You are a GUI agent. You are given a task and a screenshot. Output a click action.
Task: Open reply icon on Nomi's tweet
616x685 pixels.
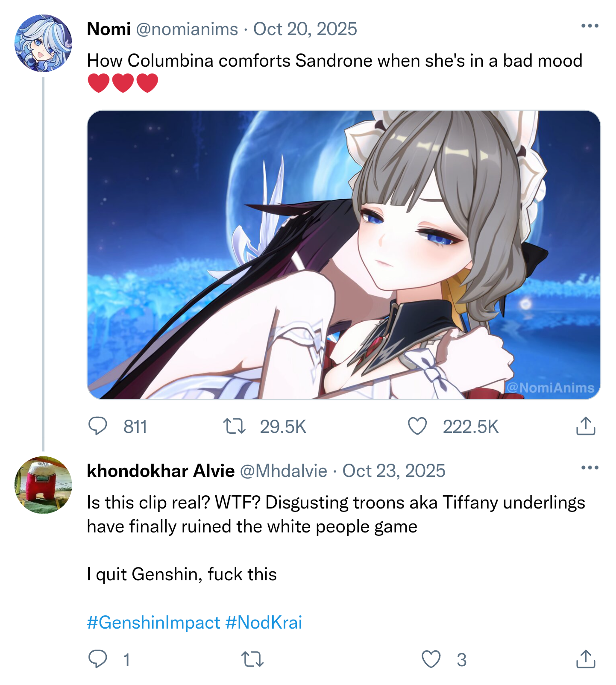[97, 426]
